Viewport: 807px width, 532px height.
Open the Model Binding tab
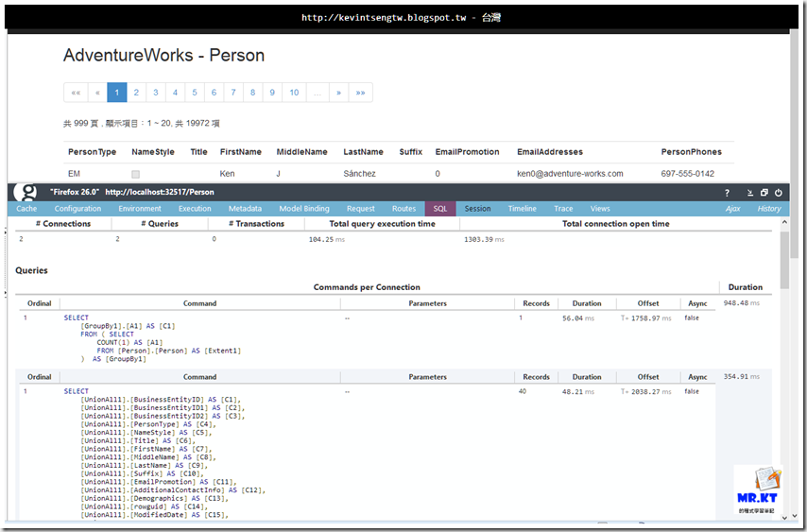point(304,209)
